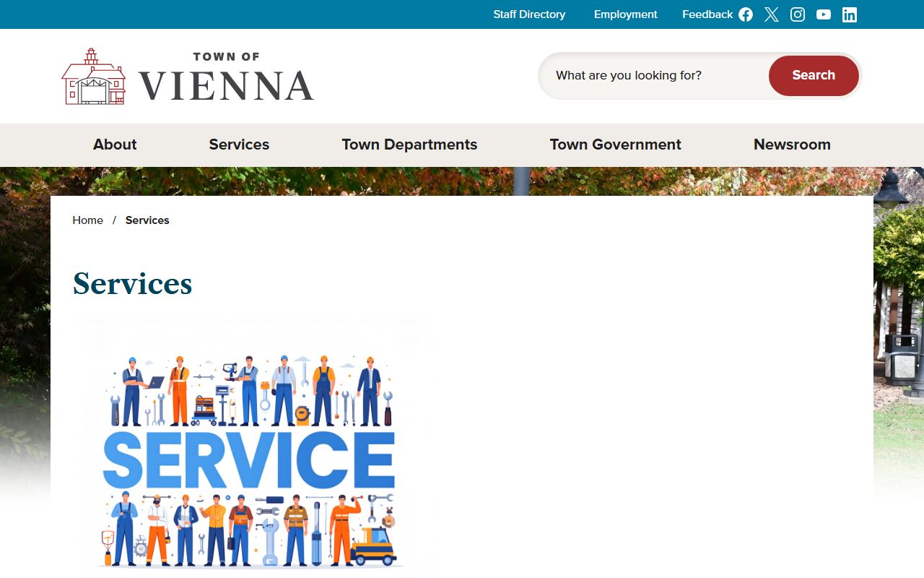The image size is (924, 578).
Task: Focus the 'What are you looking for?' search field
Action: [x=653, y=75]
